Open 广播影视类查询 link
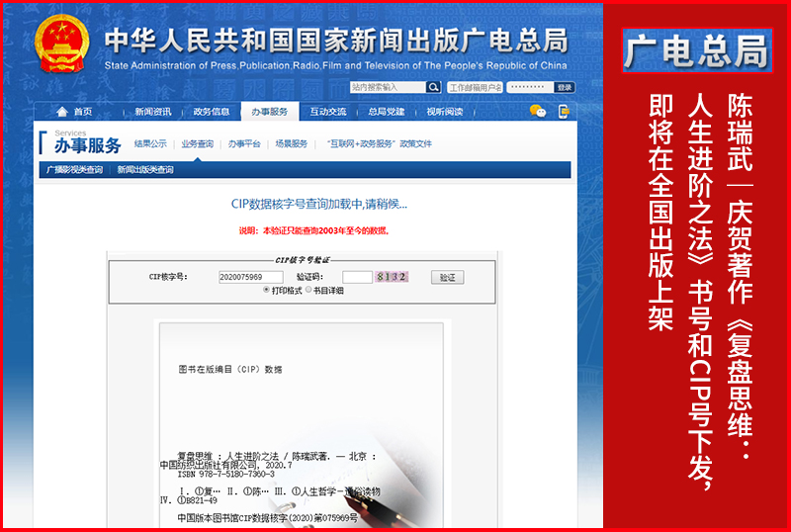This screenshot has height=532, width=791. [x=74, y=170]
